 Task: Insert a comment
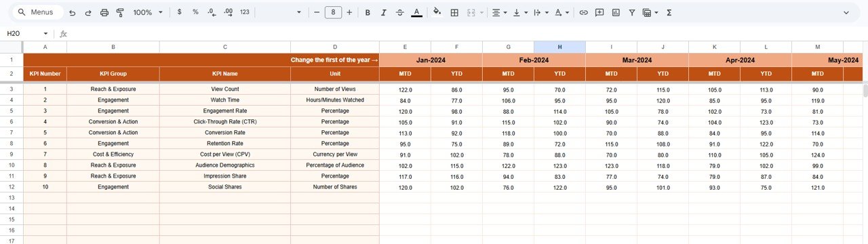599,12
